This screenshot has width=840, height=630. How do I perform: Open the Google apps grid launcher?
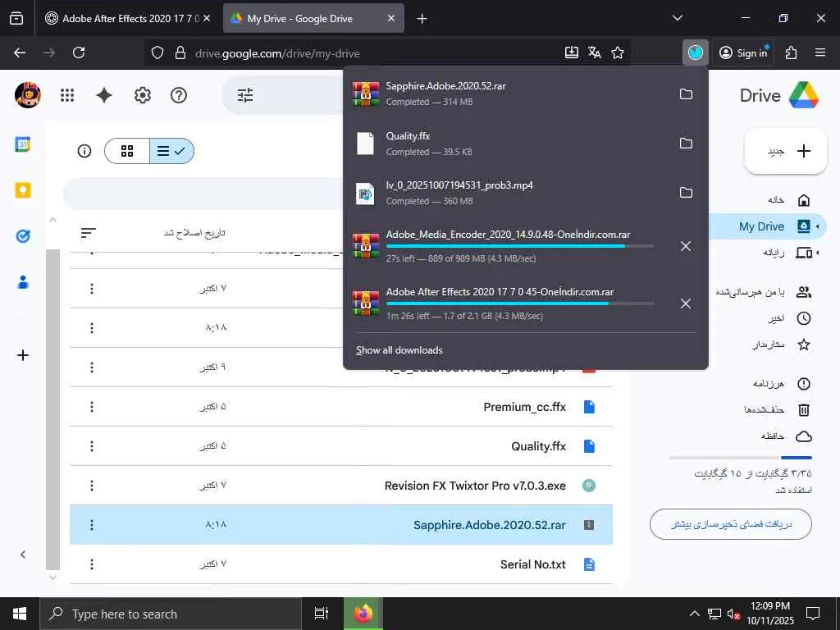(x=67, y=95)
